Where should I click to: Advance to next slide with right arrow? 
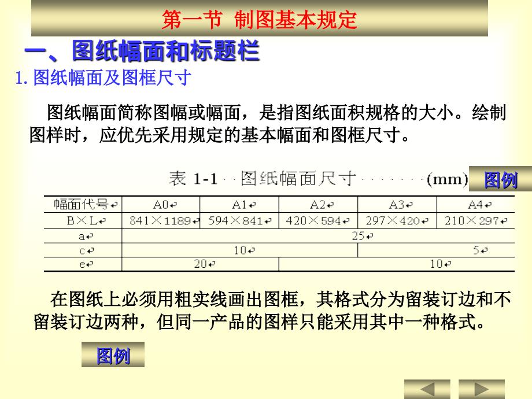point(482,389)
